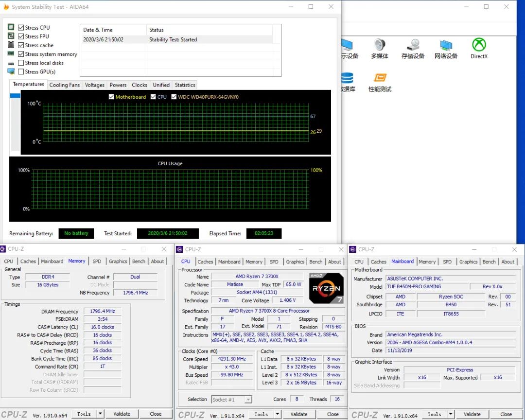Uncheck Stress system memory

pos(21,54)
